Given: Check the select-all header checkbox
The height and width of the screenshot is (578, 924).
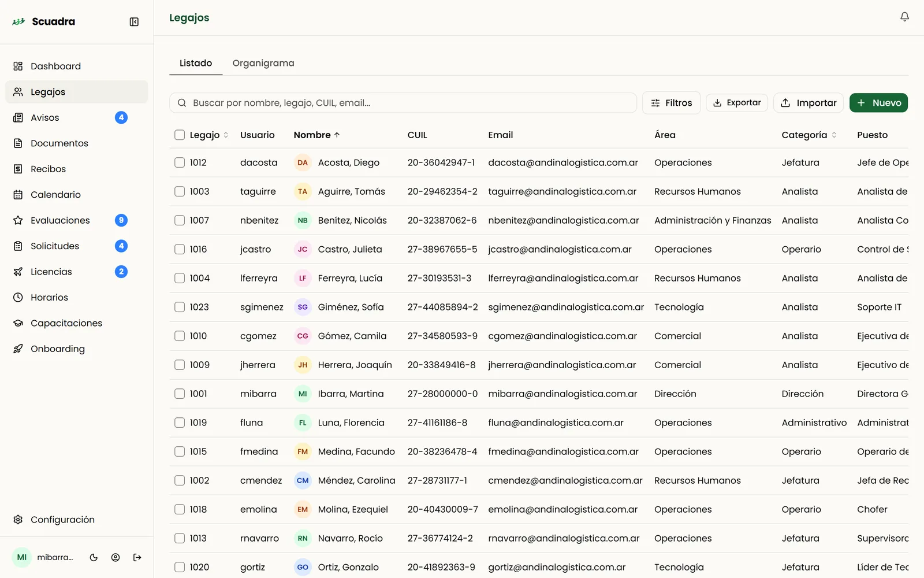Looking at the screenshot, I should [180, 135].
